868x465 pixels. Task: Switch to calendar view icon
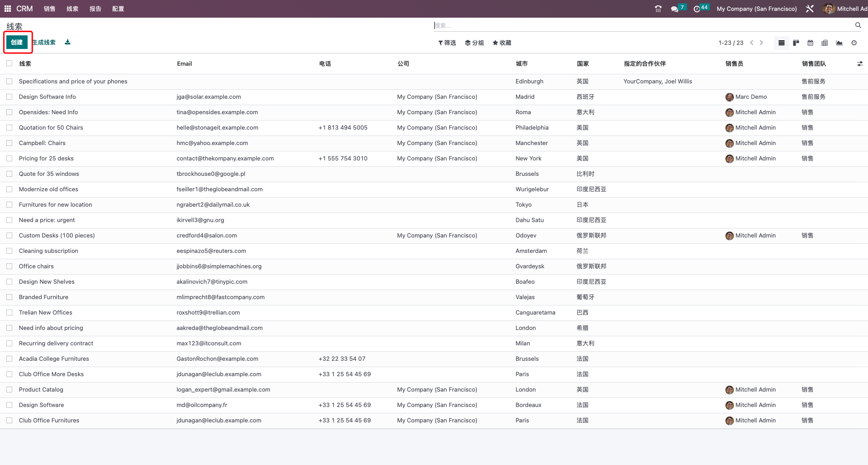click(x=810, y=43)
